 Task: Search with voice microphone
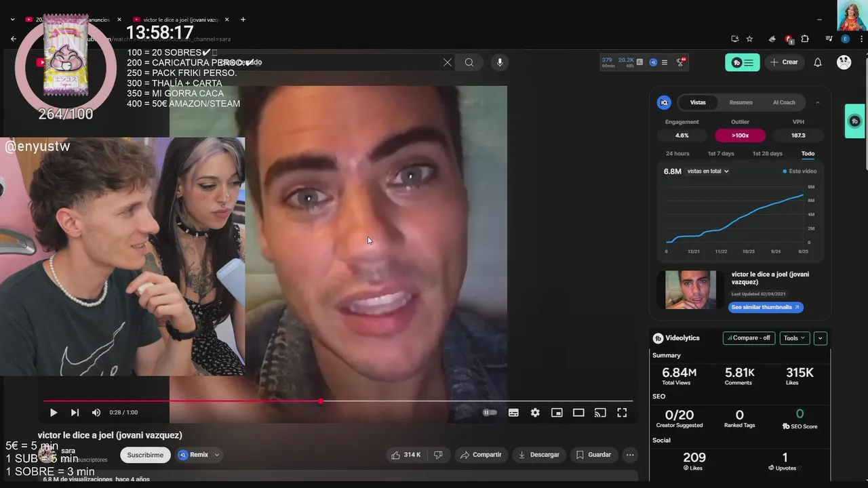click(500, 62)
